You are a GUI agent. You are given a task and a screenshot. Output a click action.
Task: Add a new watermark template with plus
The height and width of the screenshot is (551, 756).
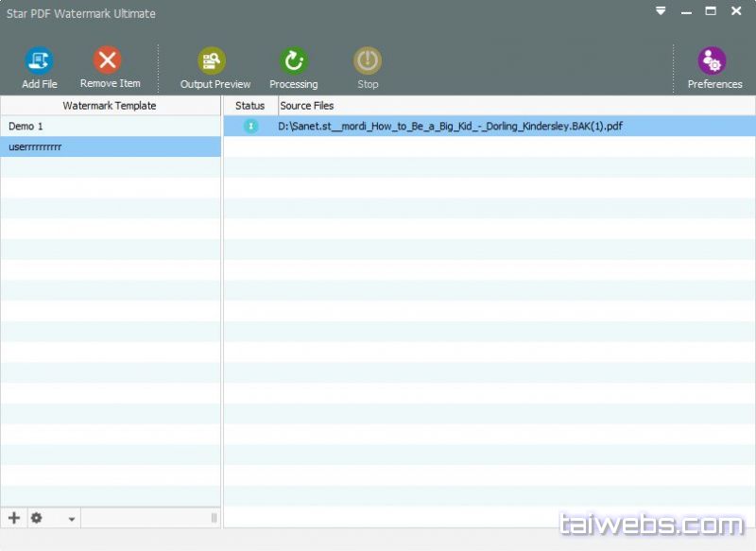(x=14, y=518)
